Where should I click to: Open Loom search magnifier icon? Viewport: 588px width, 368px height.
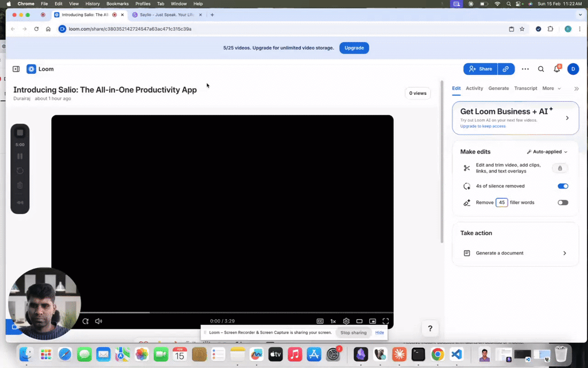[x=541, y=69]
